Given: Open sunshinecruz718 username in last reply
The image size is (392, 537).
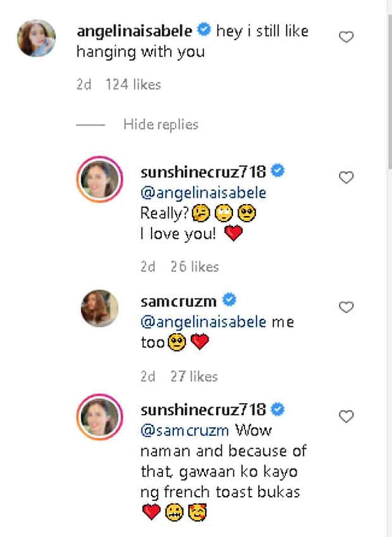Looking at the screenshot, I should [x=203, y=410].
